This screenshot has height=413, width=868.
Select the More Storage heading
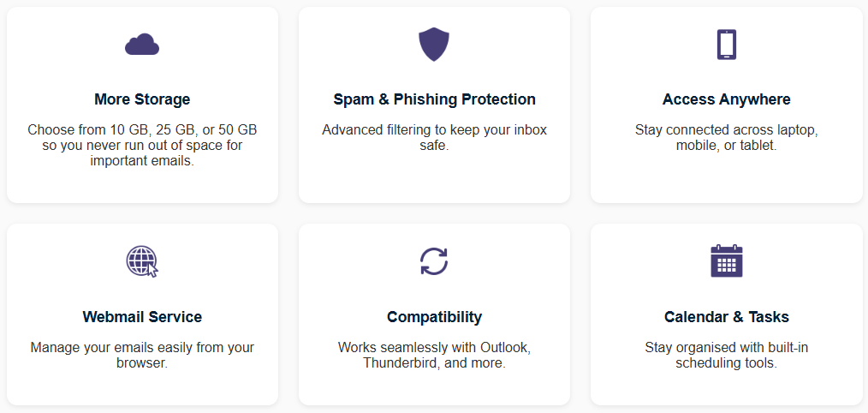point(142,99)
